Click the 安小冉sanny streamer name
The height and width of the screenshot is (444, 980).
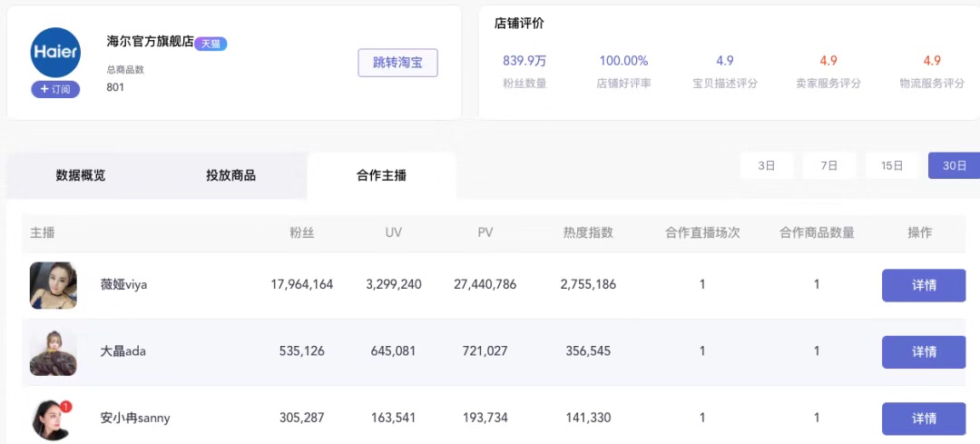pos(135,418)
